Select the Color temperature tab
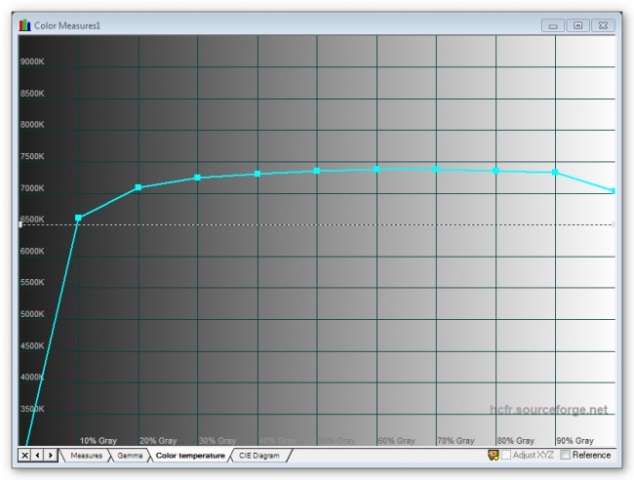Image resolution: width=634 pixels, height=480 pixels. tap(190, 455)
